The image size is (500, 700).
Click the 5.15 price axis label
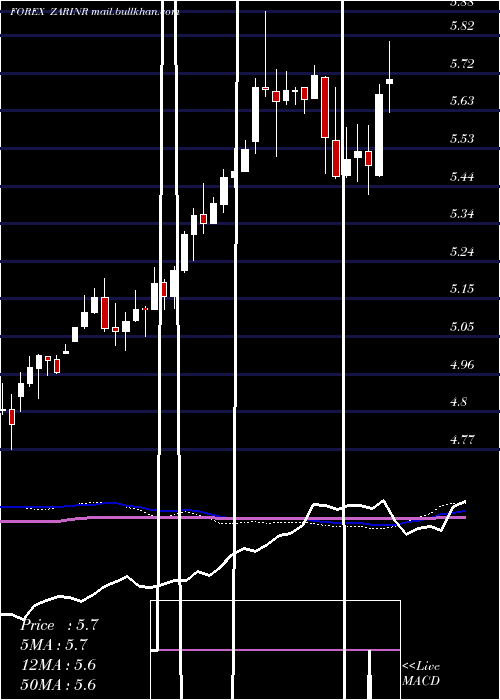[x=462, y=289]
